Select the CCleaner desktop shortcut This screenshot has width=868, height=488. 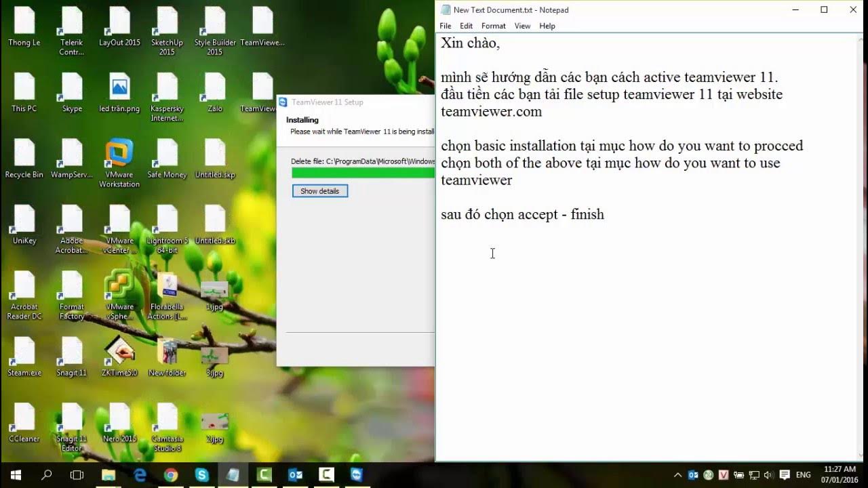pyautogui.click(x=24, y=422)
